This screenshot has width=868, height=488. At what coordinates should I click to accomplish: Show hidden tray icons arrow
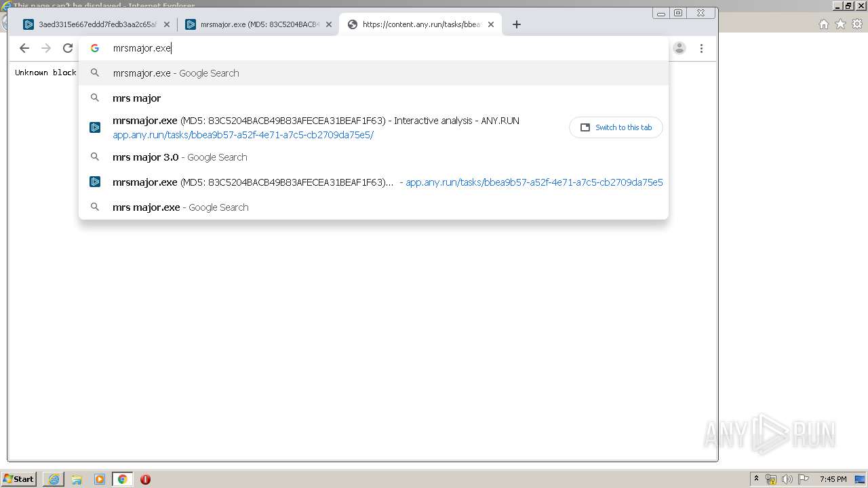pyautogui.click(x=756, y=479)
